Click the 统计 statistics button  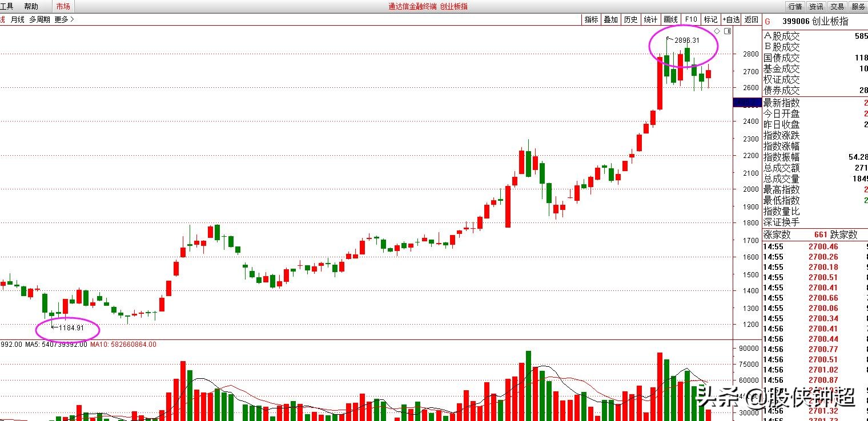tap(650, 19)
